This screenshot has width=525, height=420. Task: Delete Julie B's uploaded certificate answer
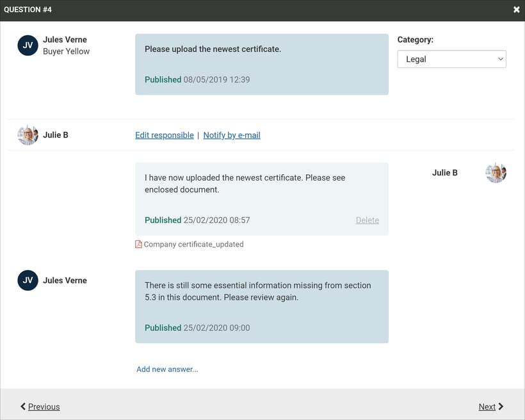click(x=367, y=220)
